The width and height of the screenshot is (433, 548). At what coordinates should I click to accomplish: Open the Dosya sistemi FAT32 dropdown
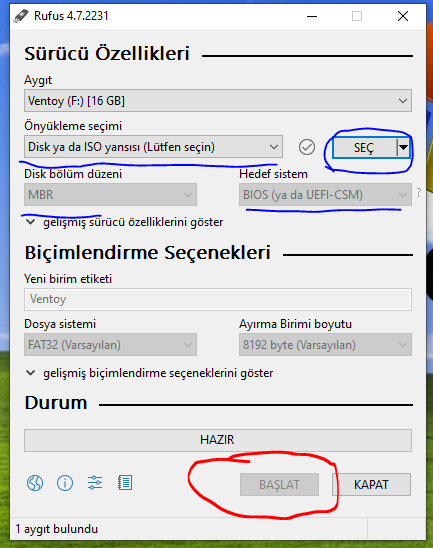pyautogui.click(x=110, y=345)
